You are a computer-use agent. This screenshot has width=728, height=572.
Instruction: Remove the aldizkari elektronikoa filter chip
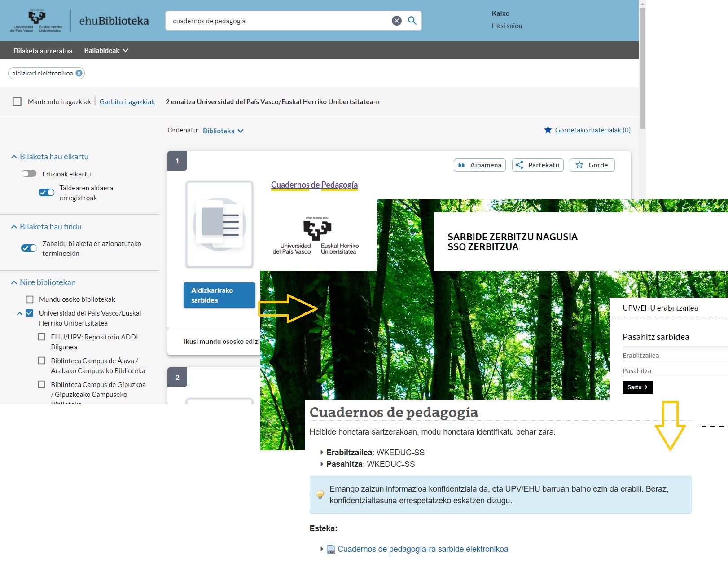(79, 73)
